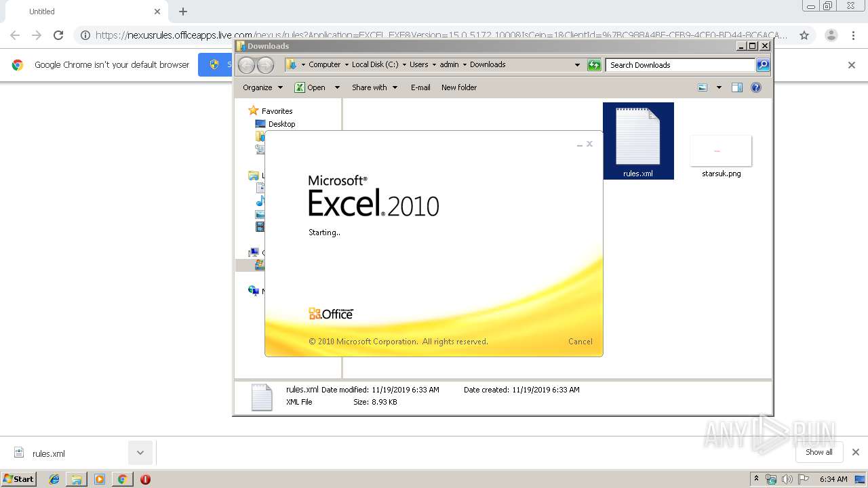Go forward in Chrome
The width and height of the screenshot is (868, 488).
point(37,35)
